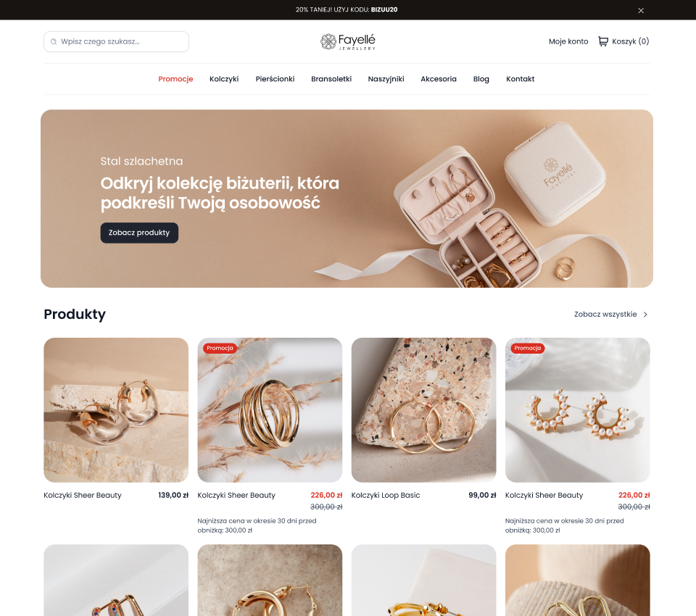The width and height of the screenshot is (696, 616).
Task: Open the shopping cart icon
Action: pyautogui.click(x=602, y=41)
